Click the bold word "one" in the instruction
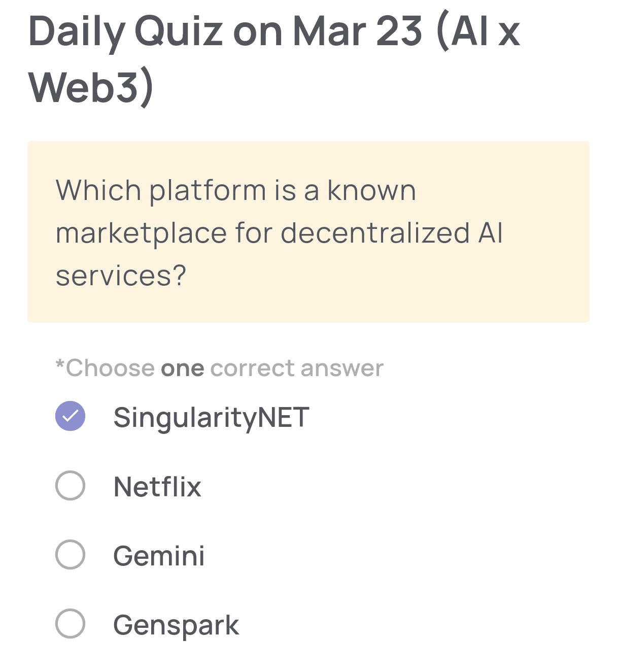617x672 pixels. [182, 368]
